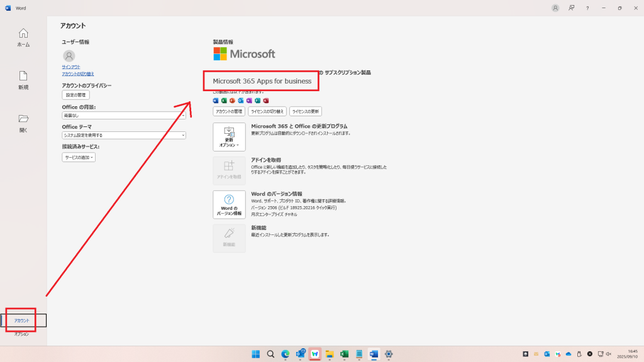
Task: Open taskbar Search
Action: (x=270, y=354)
